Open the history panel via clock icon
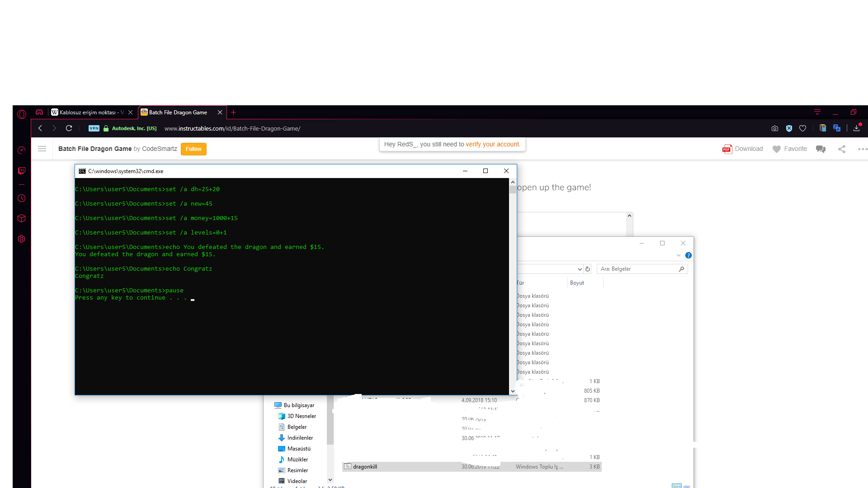 22,198
